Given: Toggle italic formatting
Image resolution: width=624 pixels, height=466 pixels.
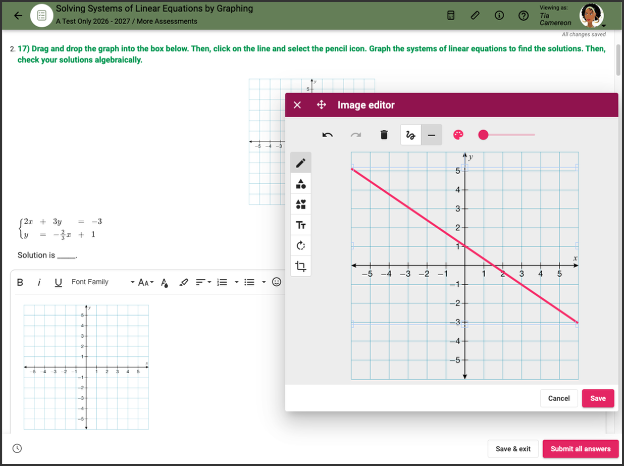Looking at the screenshot, I should click(x=39, y=282).
